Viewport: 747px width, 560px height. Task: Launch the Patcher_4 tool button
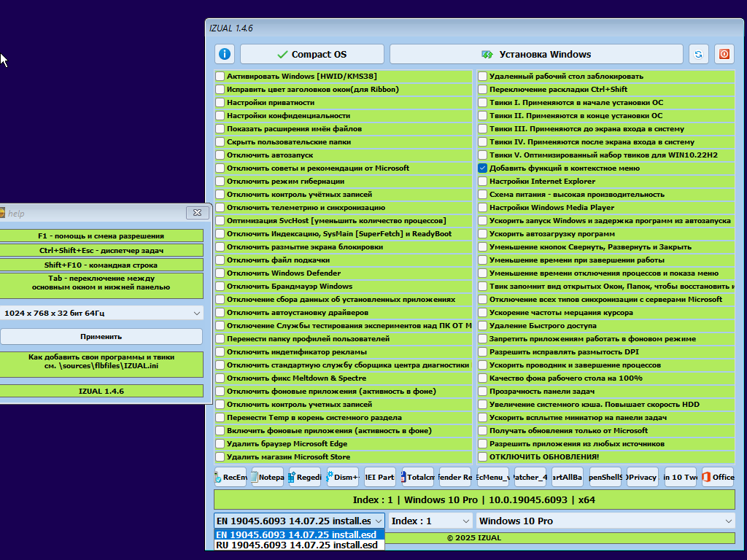[531, 477]
